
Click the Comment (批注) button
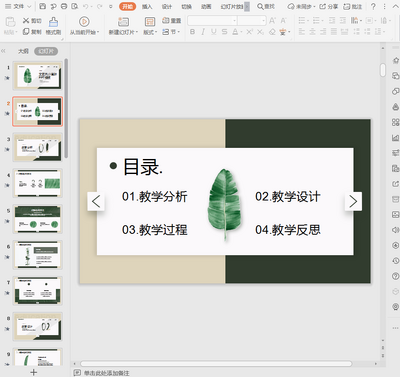click(353, 6)
